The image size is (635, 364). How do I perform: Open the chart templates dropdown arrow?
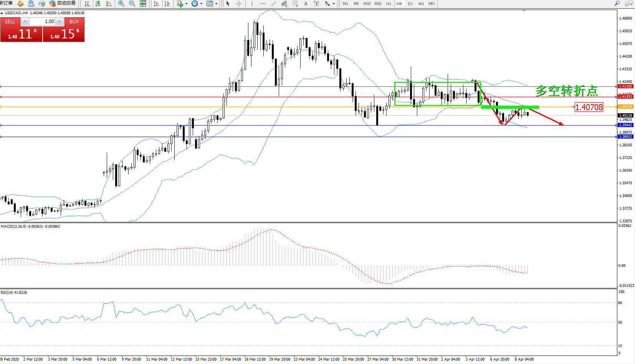[217, 4]
